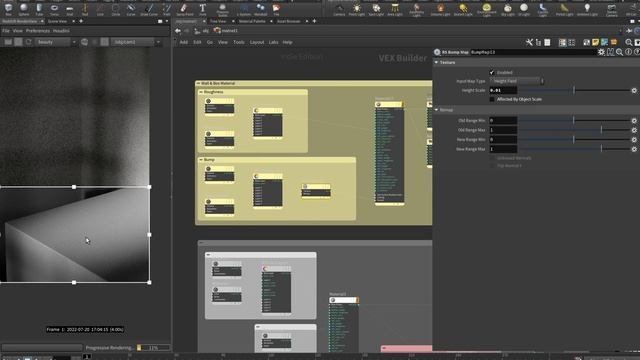Click the network view zoom magnifier icon
The width and height of the screenshot is (640, 360).
(x=629, y=42)
